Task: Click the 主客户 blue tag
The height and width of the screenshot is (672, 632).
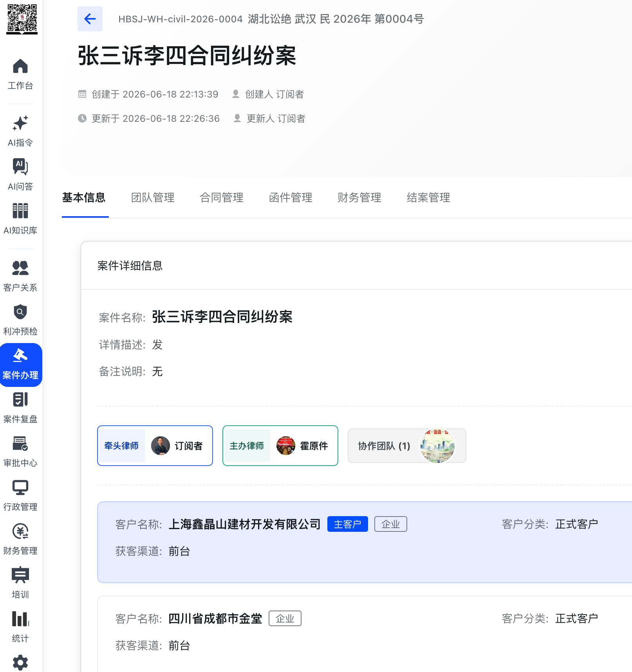Action: (348, 524)
